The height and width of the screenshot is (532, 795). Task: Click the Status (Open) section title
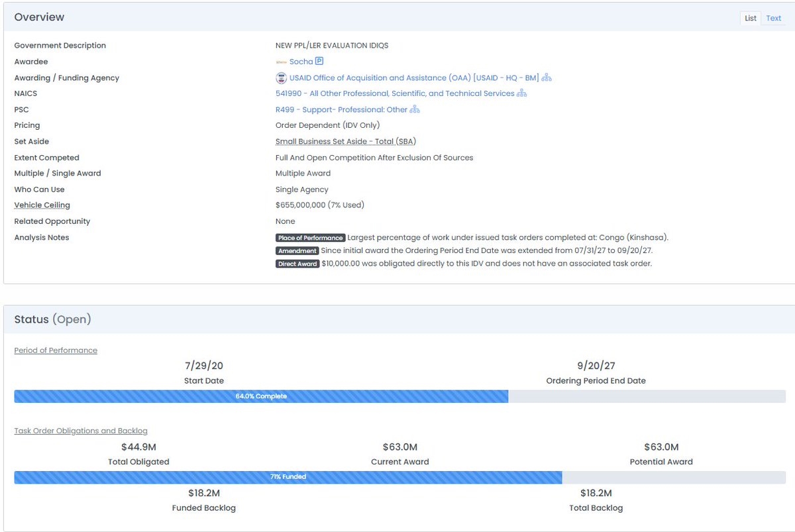pos(52,319)
